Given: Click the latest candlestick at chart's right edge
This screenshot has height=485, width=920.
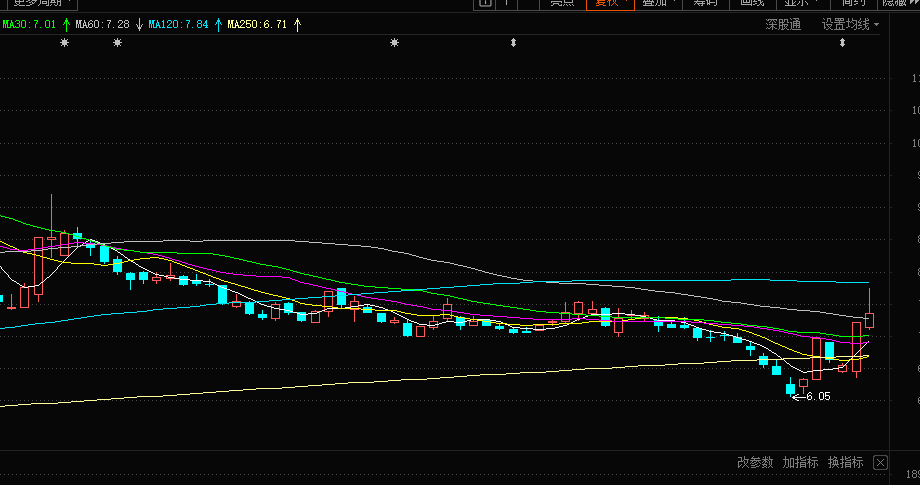Looking at the screenshot, I should (x=869, y=320).
